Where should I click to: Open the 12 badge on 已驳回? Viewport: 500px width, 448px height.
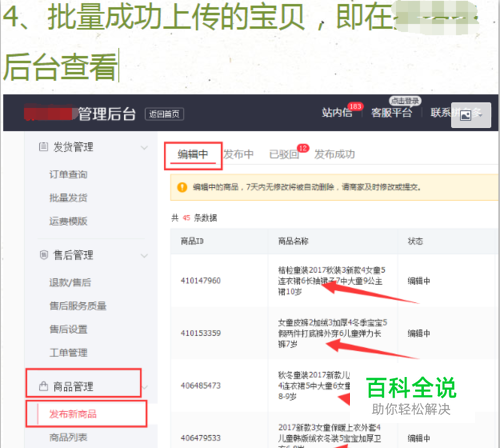[303, 148]
